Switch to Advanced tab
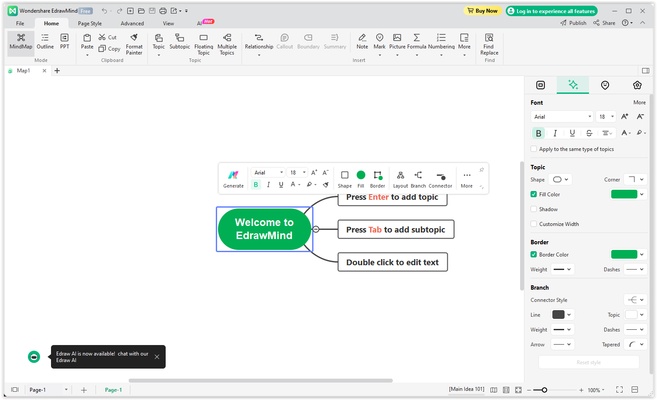The width and height of the screenshot is (657, 400). pyautogui.click(x=132, y=23)
